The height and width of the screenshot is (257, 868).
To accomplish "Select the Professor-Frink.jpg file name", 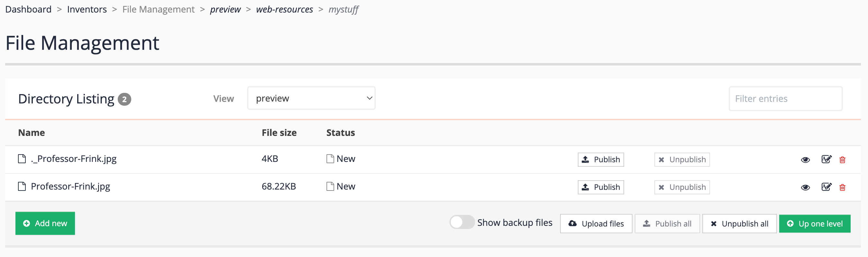I will coord(70,186).
